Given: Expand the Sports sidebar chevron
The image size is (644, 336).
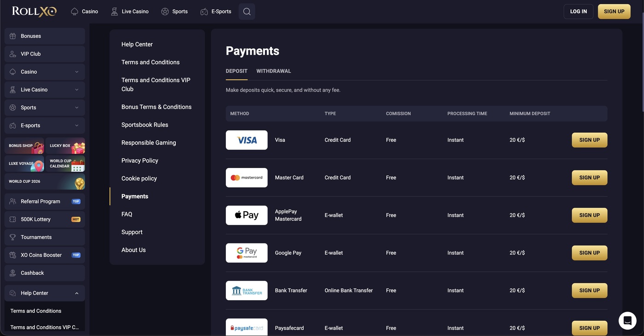Looking at the screenshot, I should [x=77, y=108].
